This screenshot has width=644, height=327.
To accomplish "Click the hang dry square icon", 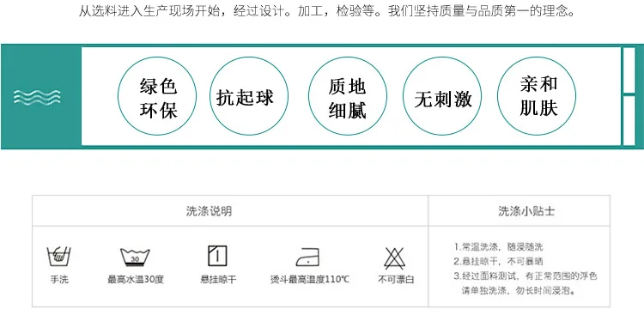I will point(217,256).
